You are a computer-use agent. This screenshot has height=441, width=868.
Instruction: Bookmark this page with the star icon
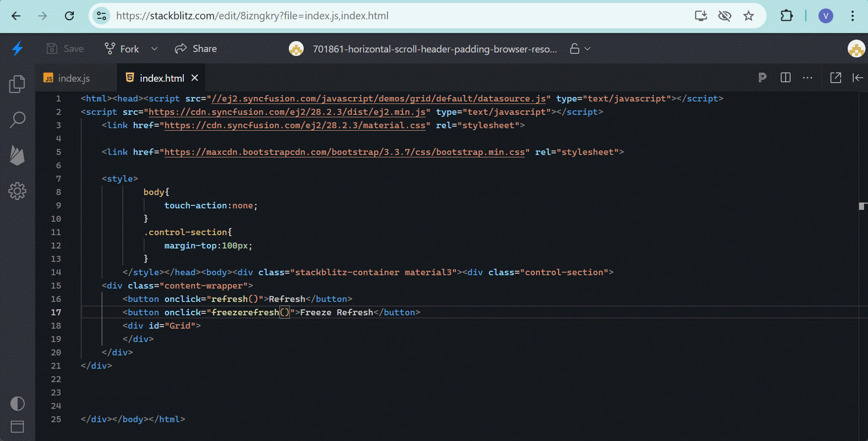749,16
